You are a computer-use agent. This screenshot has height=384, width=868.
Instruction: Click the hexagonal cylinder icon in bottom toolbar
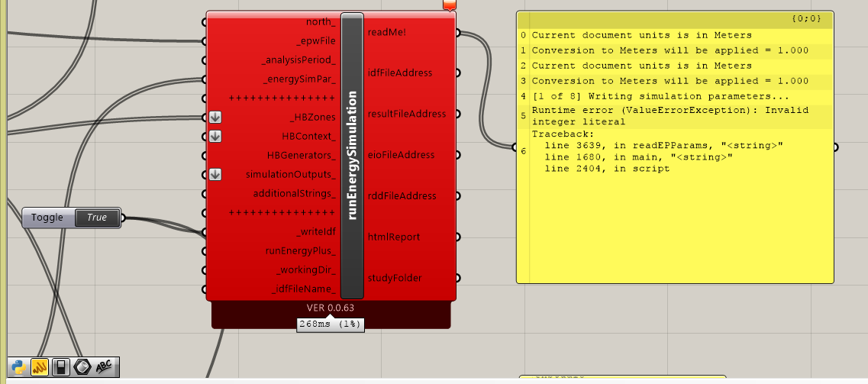[82, 367]
